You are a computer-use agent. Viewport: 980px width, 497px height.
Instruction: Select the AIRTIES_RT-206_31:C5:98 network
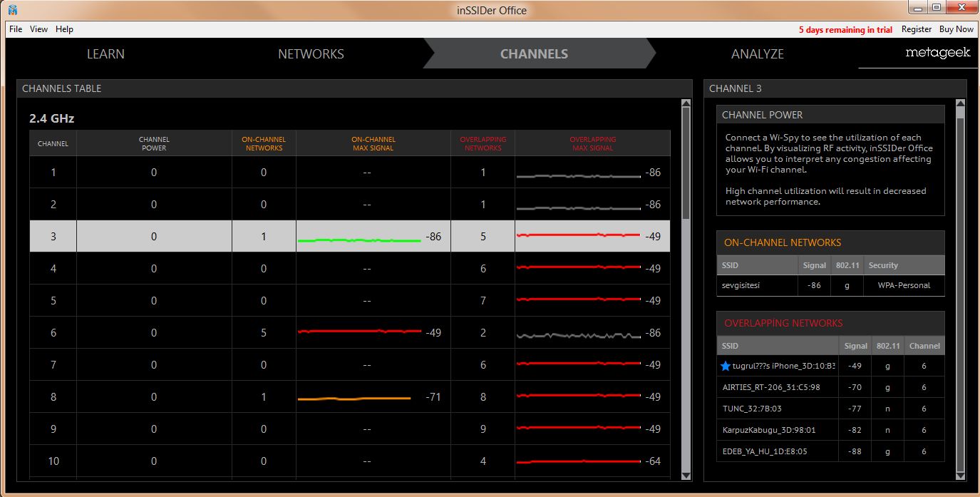pos(830,387)
